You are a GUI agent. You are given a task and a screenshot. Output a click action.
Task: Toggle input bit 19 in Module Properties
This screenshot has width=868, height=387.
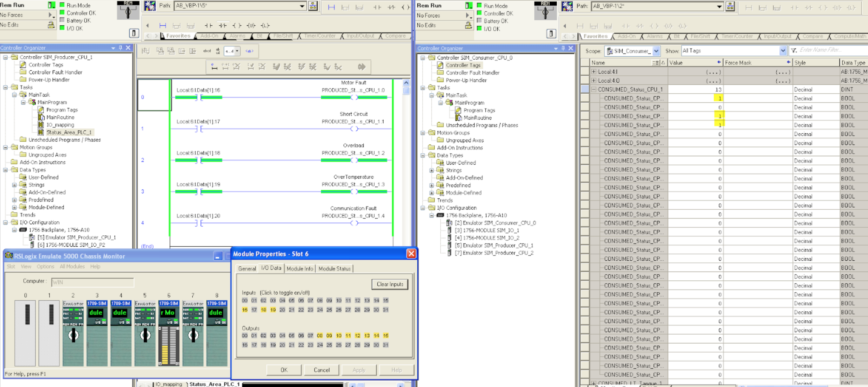click(273, 310)
